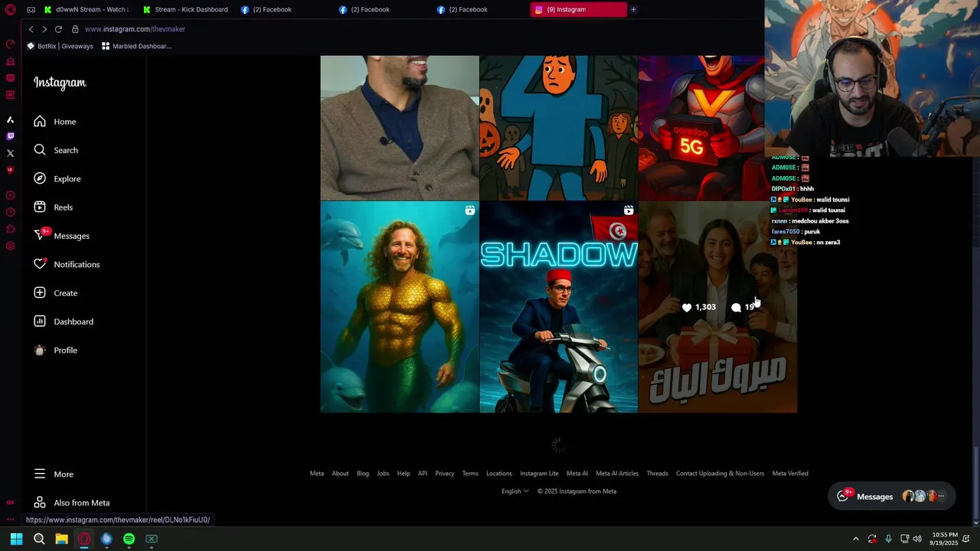The height and width of the screenshot is (551, 980).
Task: Open Contact Uploading & Non-Users link
Action: click(720, 473)
